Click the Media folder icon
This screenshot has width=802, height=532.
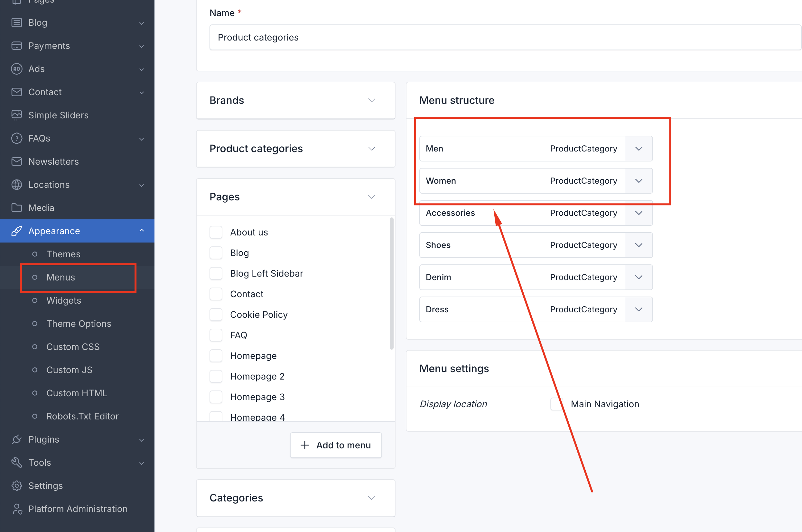[16, 208]
